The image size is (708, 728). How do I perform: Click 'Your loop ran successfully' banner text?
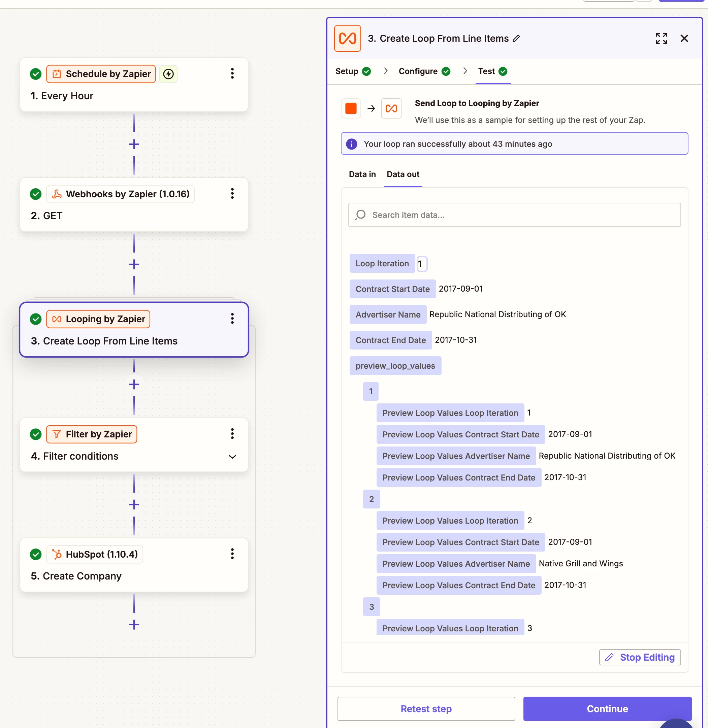[x=457, y=144]
